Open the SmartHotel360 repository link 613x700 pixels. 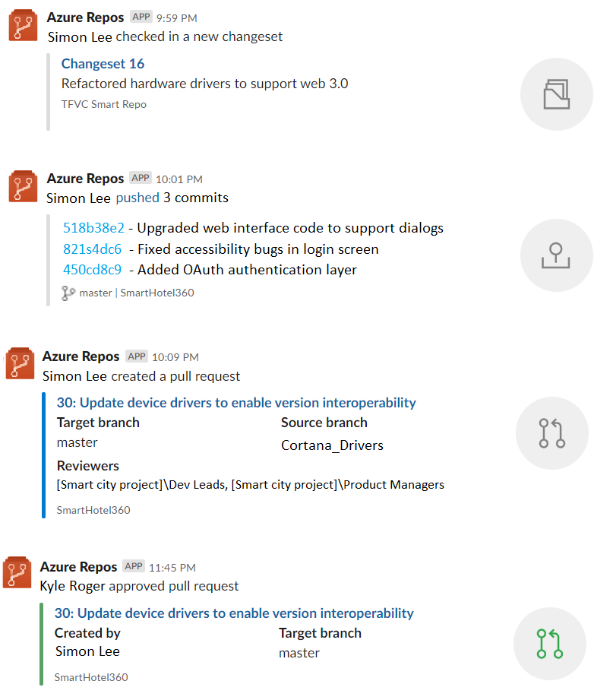156,293
